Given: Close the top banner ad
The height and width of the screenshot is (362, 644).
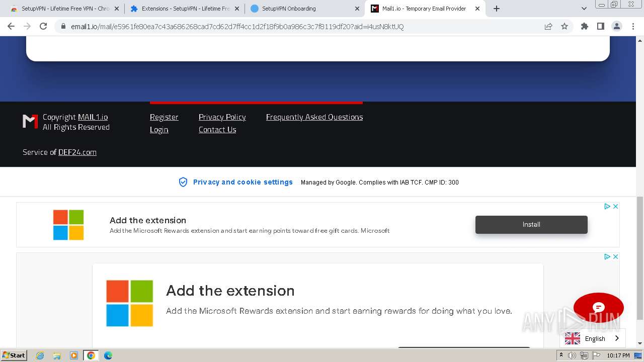Looking at the screenshot, I should pos(615,206).
